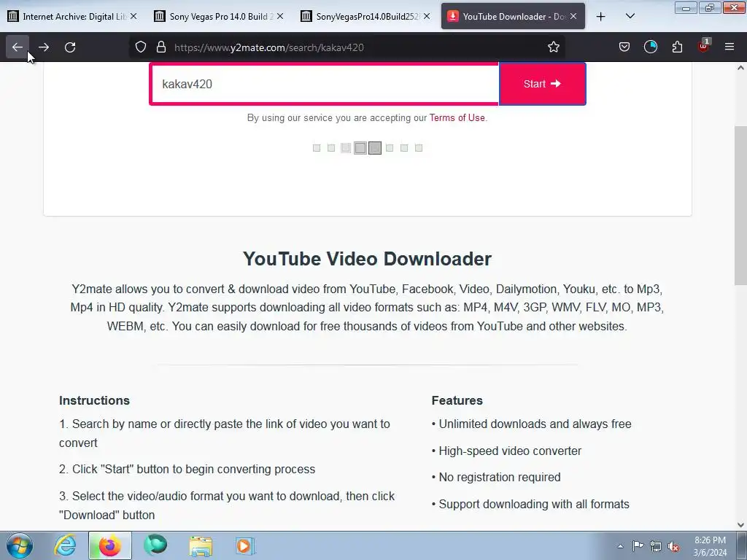List all tabs with the chevron

point(630,16)
